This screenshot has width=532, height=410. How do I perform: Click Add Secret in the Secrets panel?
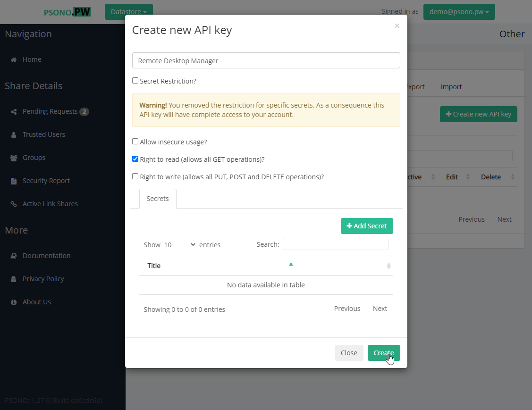[x=367, y=226]
